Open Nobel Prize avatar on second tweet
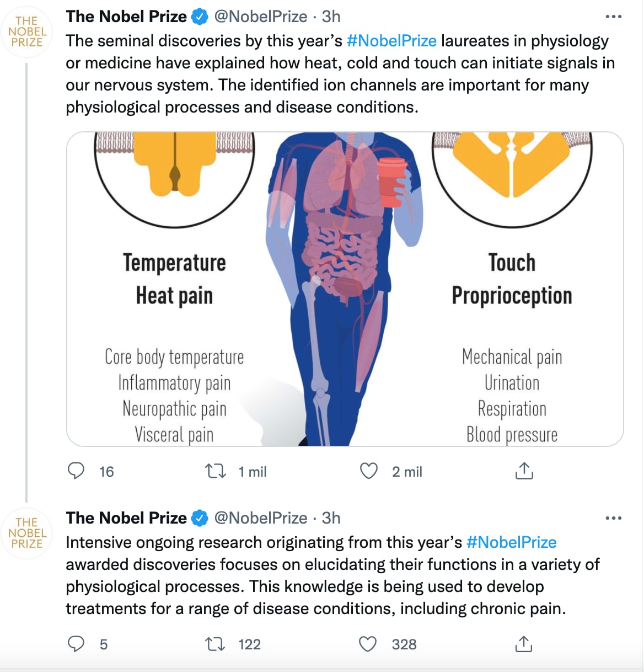 27,533
